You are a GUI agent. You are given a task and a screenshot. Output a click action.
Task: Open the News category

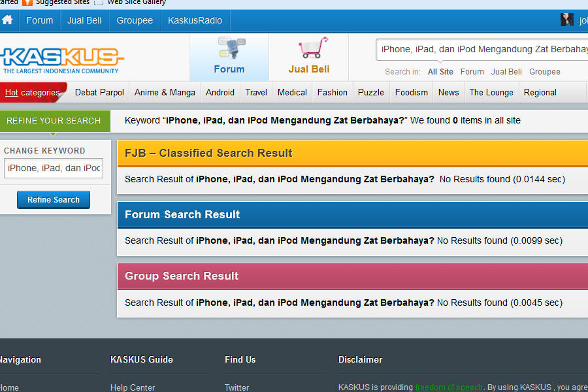[448, 92]
